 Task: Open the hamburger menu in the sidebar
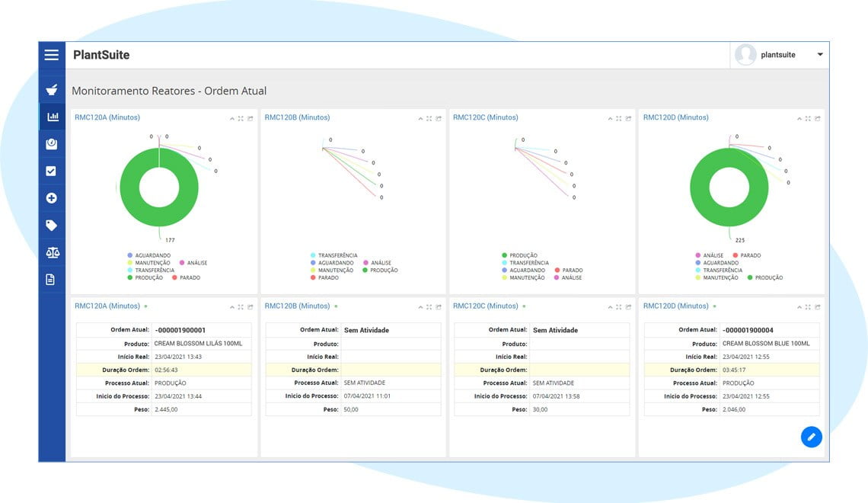click(x=52, y=55)
